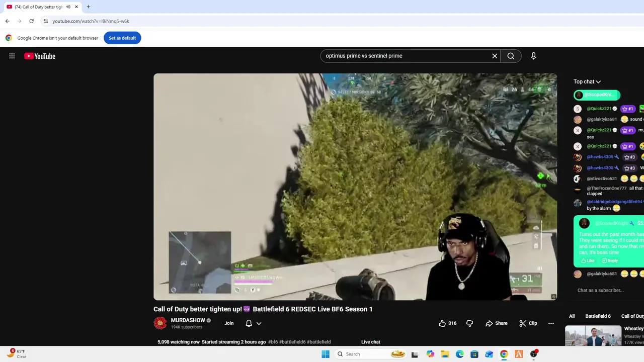This screenshot has width=644, height=362.
Task: Clear the search box with the X
Action: point(495,56)
